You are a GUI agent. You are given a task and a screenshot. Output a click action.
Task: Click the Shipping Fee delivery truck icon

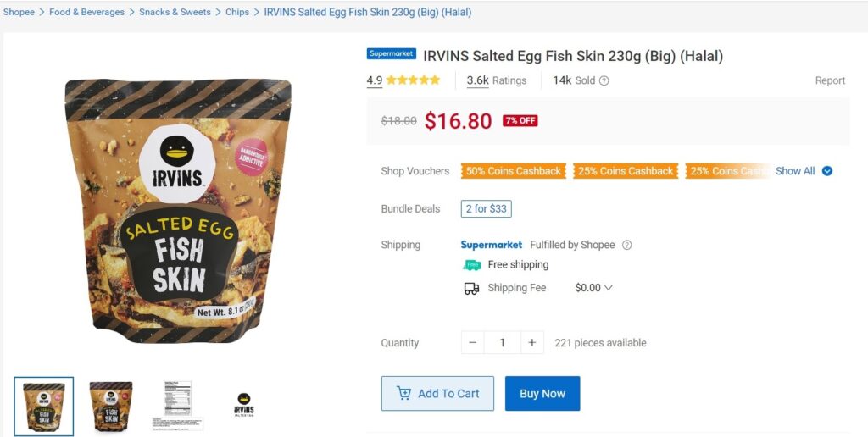coord(471,288)
